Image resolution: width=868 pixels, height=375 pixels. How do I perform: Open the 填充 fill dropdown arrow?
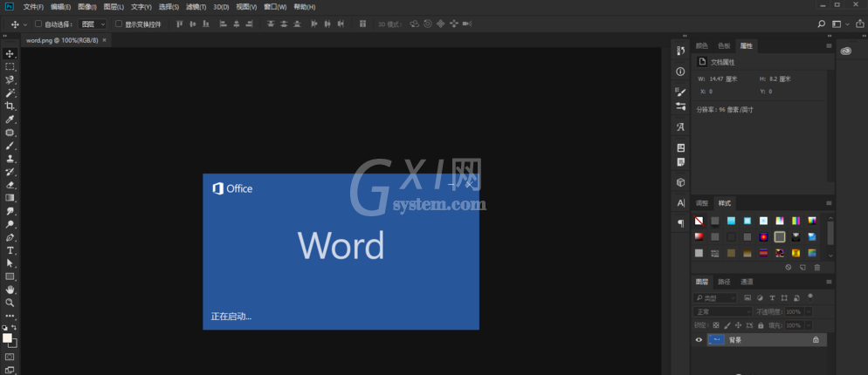tap(809, 326)
